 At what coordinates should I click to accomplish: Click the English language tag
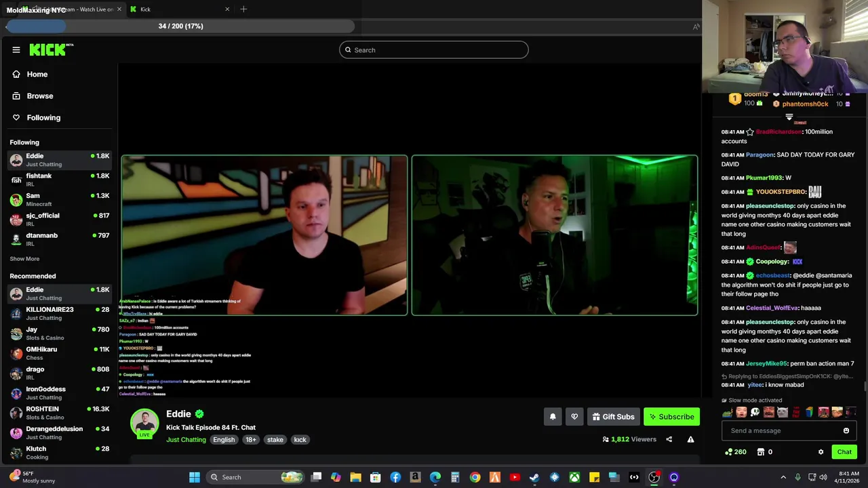pyautogui.click(x=224, y=440)
